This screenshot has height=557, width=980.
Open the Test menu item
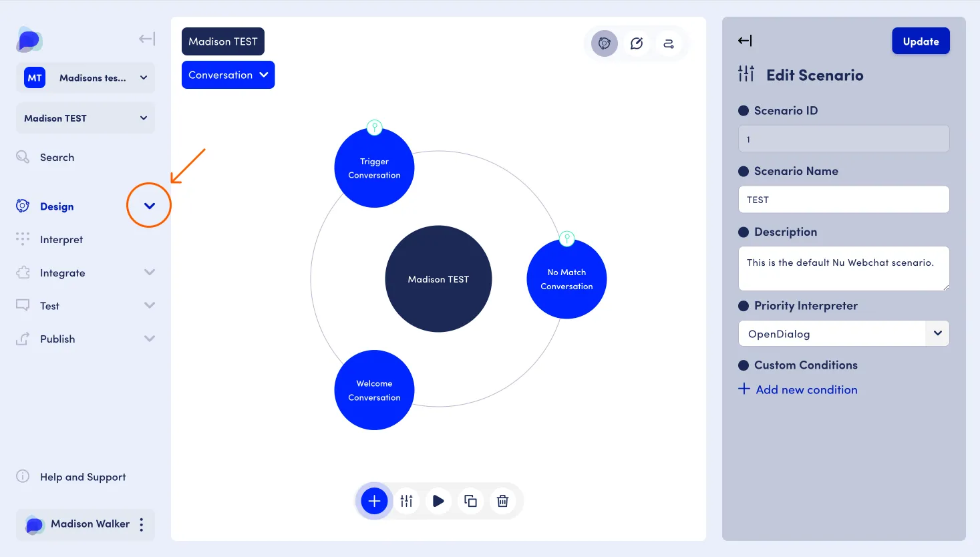(x=49, y=306)
